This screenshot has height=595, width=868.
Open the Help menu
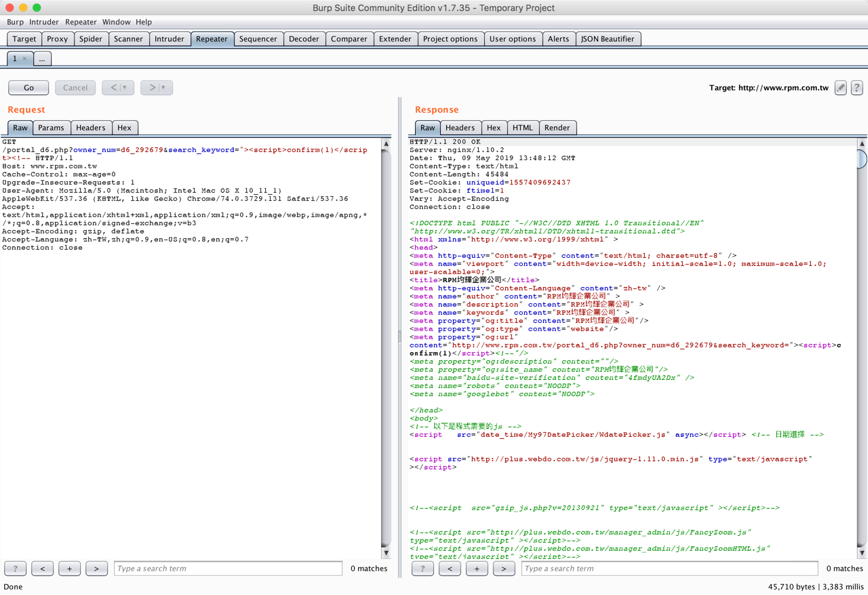(x=144, y=22)
